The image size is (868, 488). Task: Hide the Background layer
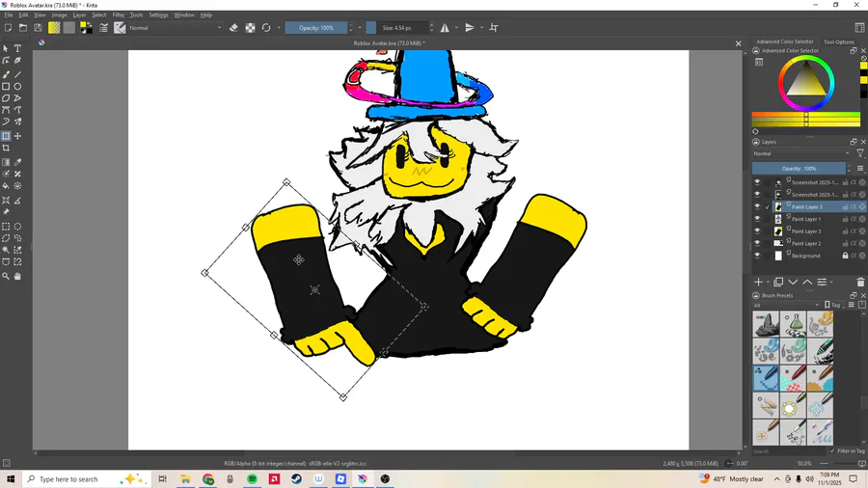pos(757,256)
